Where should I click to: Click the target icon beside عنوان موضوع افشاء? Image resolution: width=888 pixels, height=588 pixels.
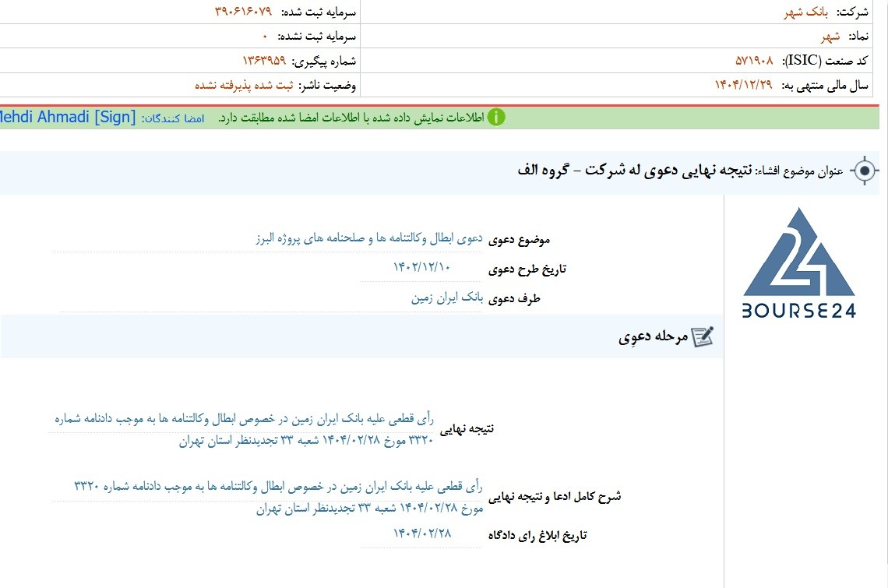coord(864,170)
